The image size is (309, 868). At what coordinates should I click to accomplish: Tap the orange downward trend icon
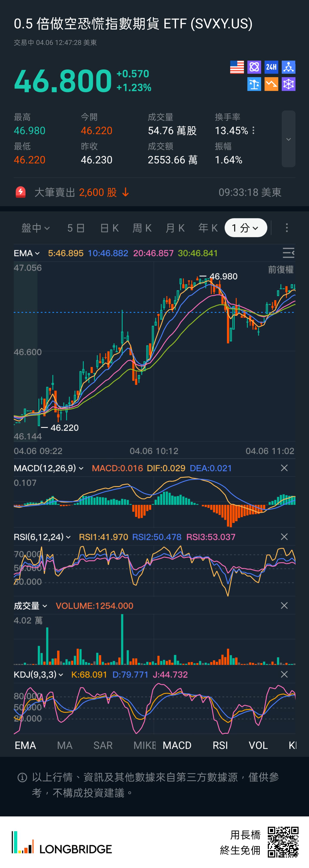[x=271, y=84]
